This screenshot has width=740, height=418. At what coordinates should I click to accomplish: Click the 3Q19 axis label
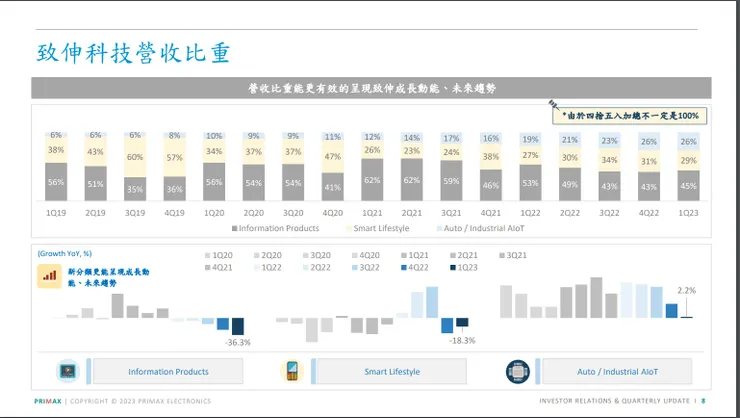click(x=135, y=213)
